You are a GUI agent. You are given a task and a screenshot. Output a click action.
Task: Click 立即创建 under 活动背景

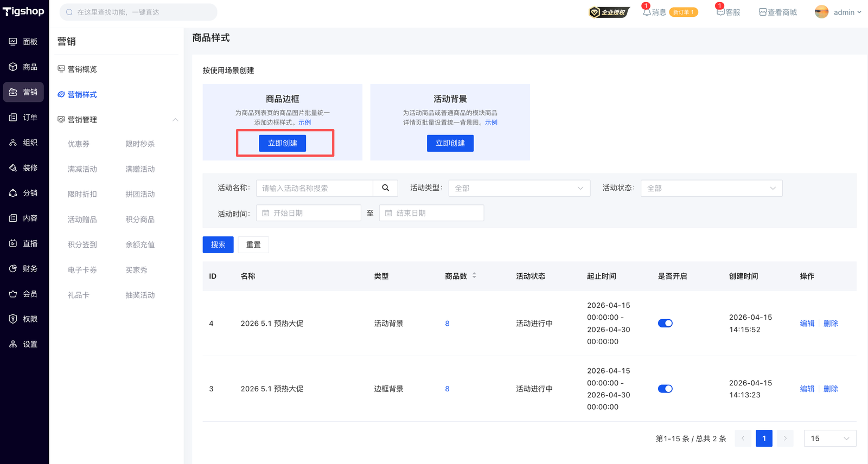450,143
